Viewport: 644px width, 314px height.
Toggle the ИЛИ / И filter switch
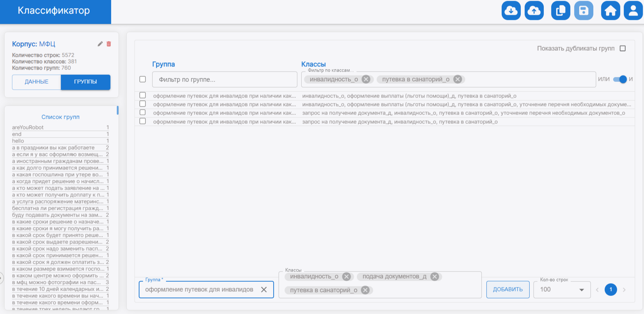[620, 79]
